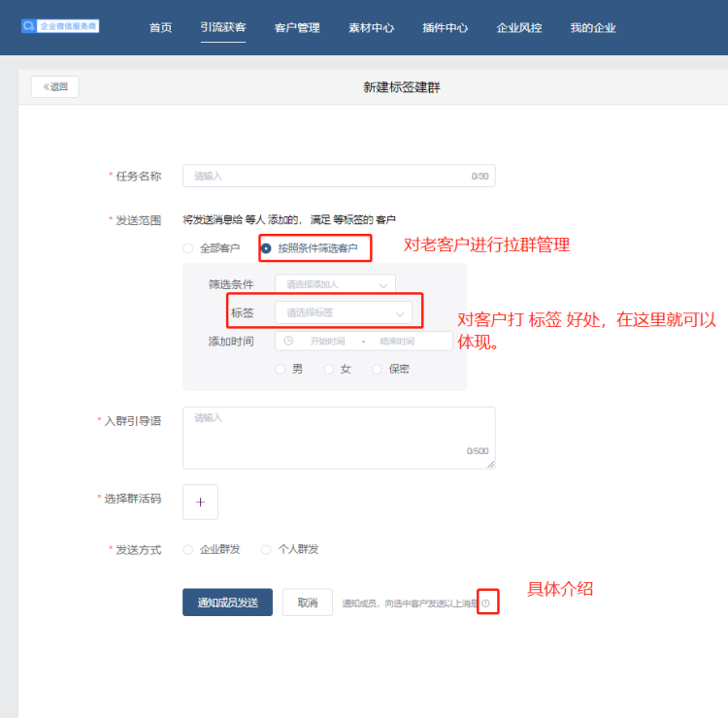Viewport: 728px width, 718px height.
Task: Expand the 标签 selection dropdown
Action: pos(343,312)
